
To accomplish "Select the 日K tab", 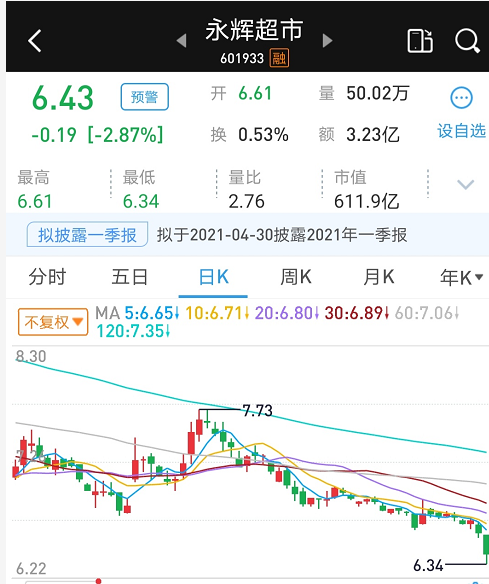I will pyautogui.click(x=213, y=277).
